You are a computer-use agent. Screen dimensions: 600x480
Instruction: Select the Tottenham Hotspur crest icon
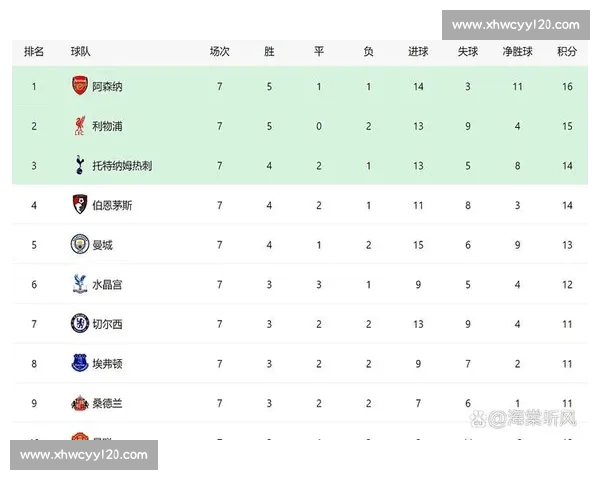coord(80,165)
